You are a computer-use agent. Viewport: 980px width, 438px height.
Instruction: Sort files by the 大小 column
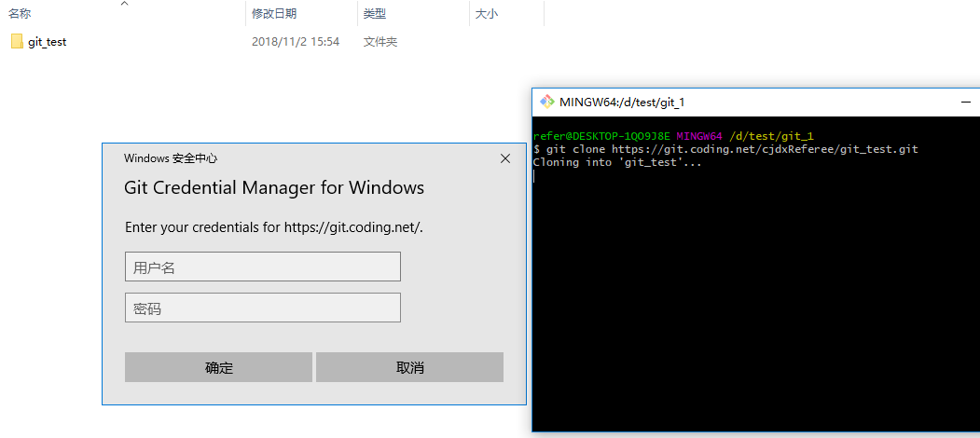coord(486,13)
